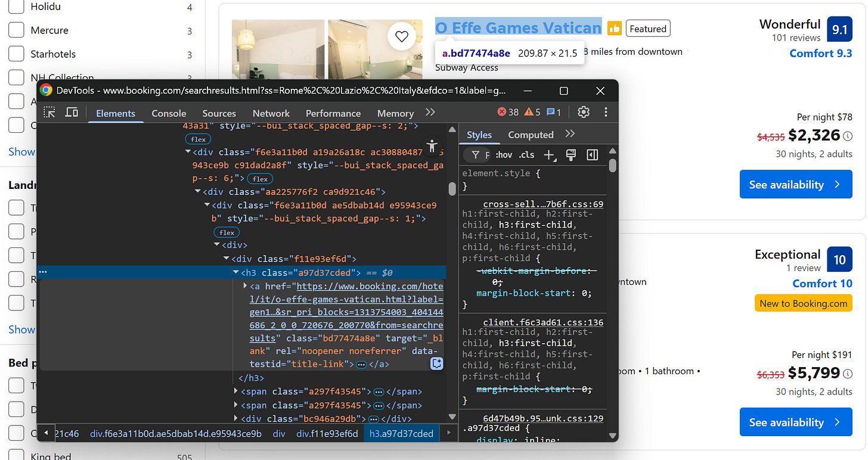Image resolution: width=868 pixels, height=460 pixels.
Task: Click the accessibility figure icon in Elements
Action: point(433,146)
